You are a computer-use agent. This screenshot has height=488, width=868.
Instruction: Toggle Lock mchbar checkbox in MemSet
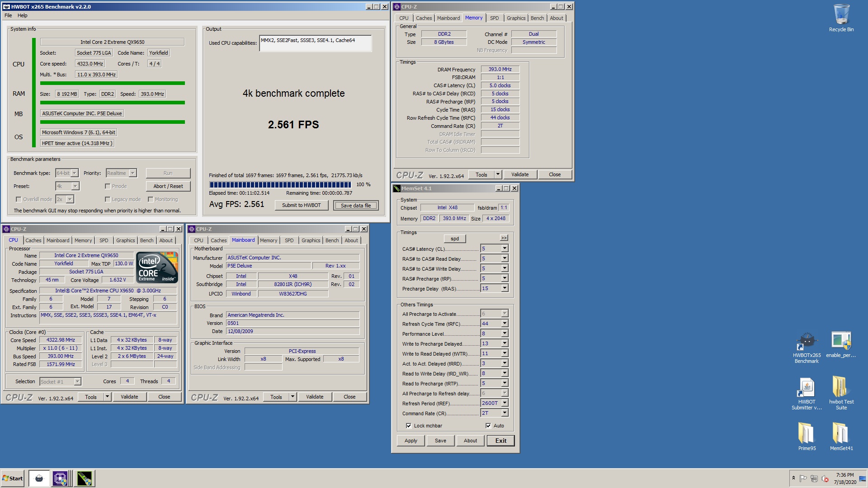pyautogui.click(x=409, y=426)
